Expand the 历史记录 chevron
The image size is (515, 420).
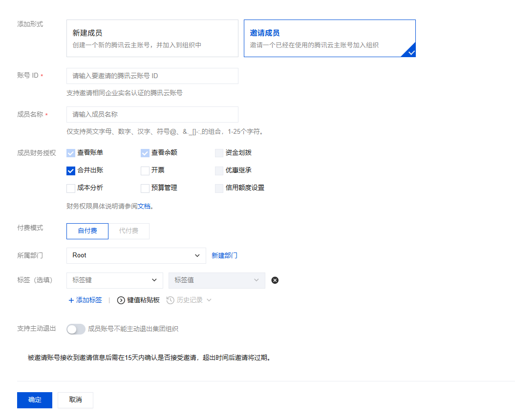[x=209, y=300]
